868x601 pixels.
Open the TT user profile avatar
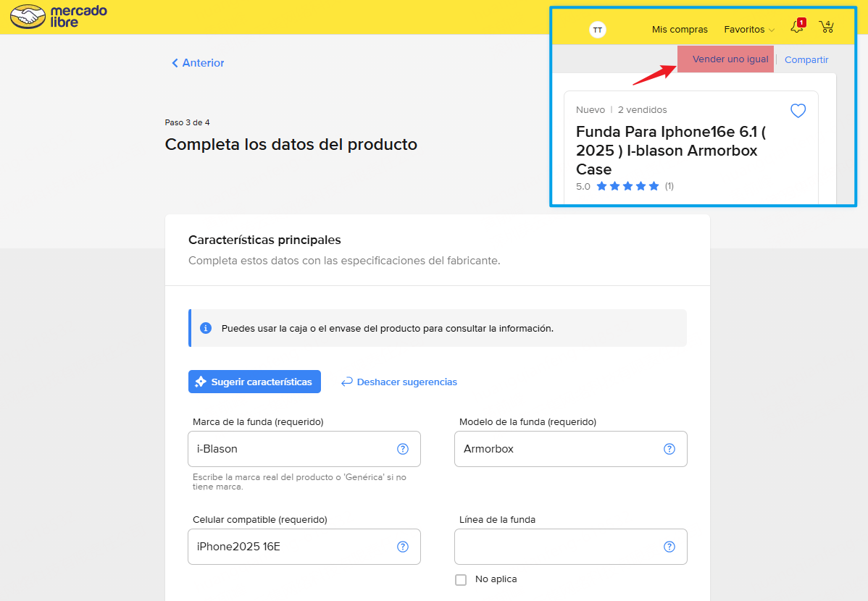coord(597,30)
